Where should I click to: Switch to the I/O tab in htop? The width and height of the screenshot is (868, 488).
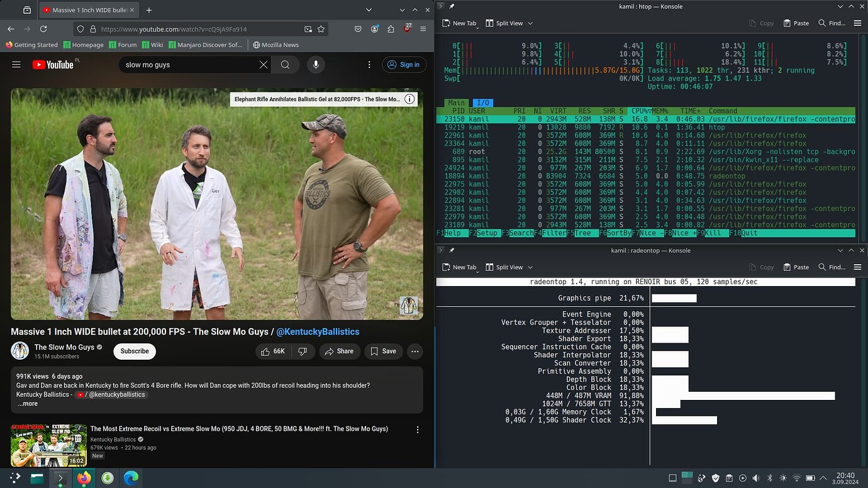[x=483, y=103]
